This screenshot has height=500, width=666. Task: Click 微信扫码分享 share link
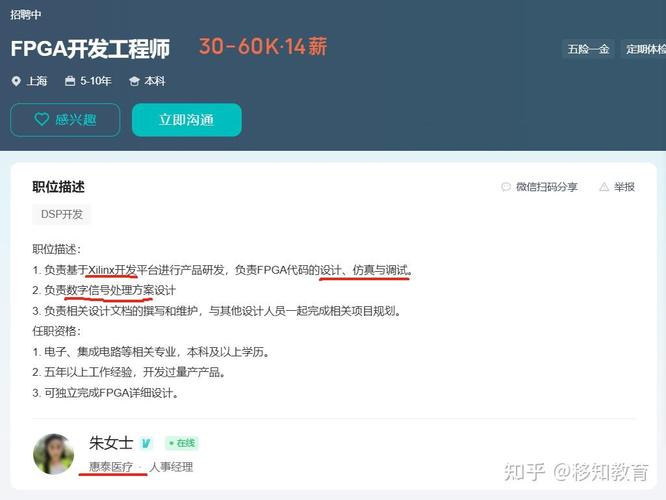(547, 187)
